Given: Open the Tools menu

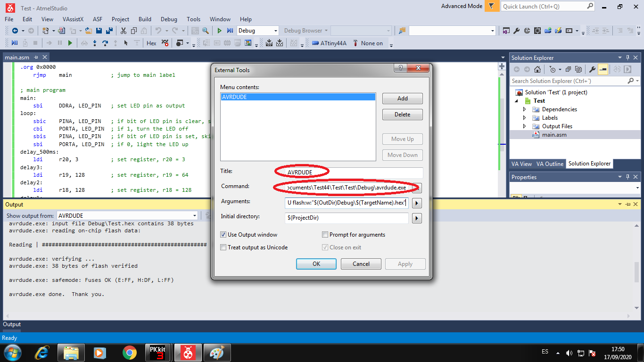Looking at the screenshot, I should [193, 19].
